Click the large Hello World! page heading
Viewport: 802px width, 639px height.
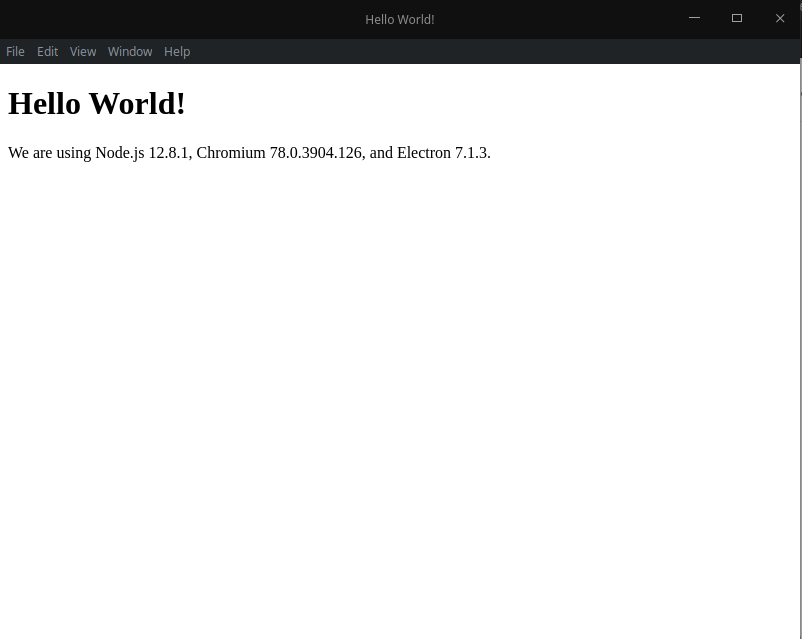pyautogui.click(x=97, y=104)
